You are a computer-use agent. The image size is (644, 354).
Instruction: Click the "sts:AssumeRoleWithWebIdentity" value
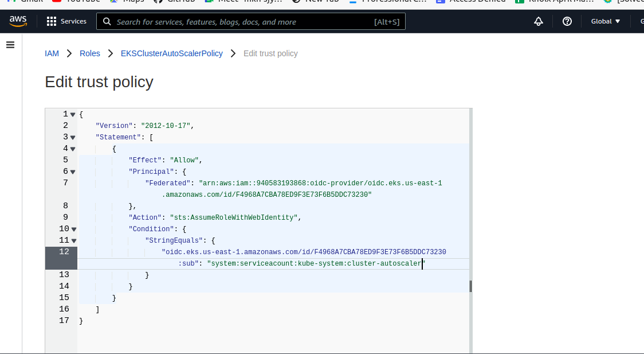234,217
